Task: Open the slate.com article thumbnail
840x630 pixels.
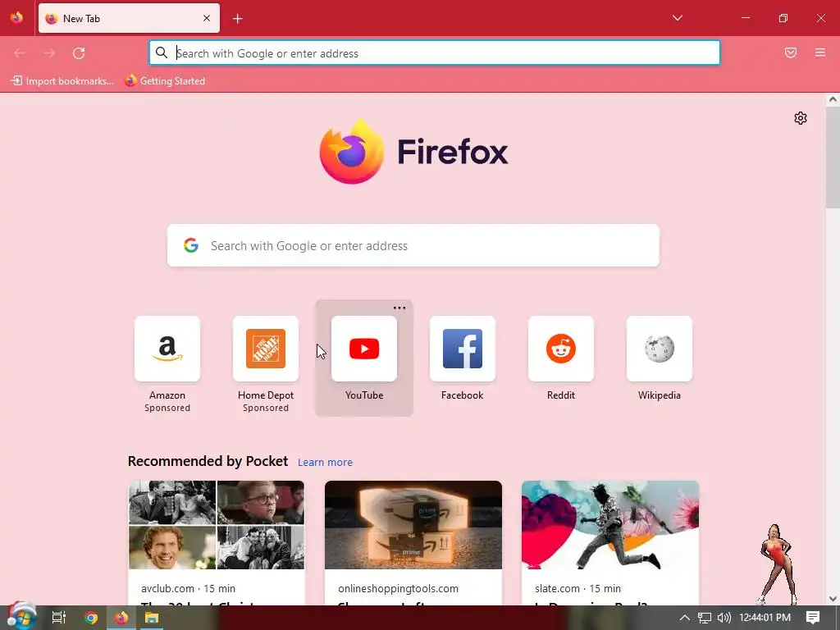Action: [x=610, y=525]
